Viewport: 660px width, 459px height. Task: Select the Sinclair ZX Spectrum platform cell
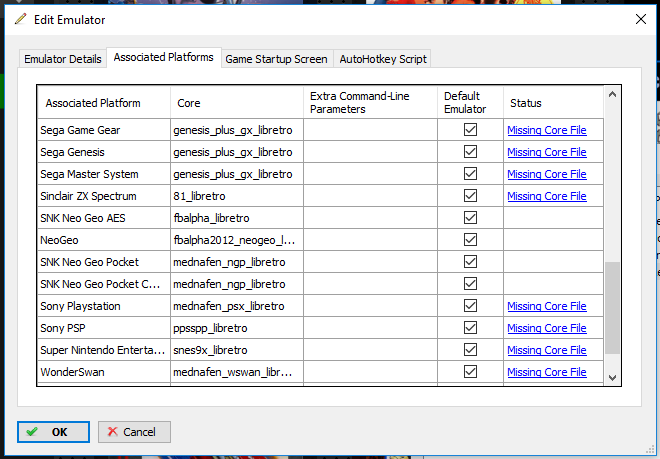[104, 195]
